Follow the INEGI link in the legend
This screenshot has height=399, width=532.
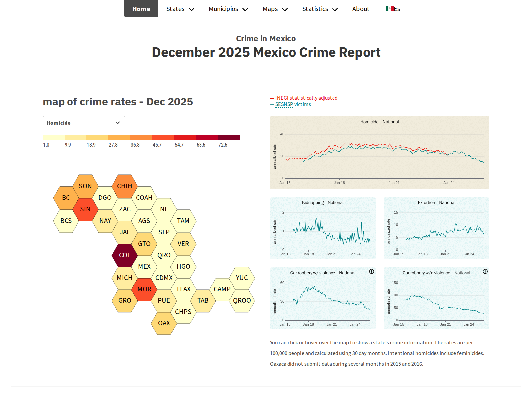282,98
